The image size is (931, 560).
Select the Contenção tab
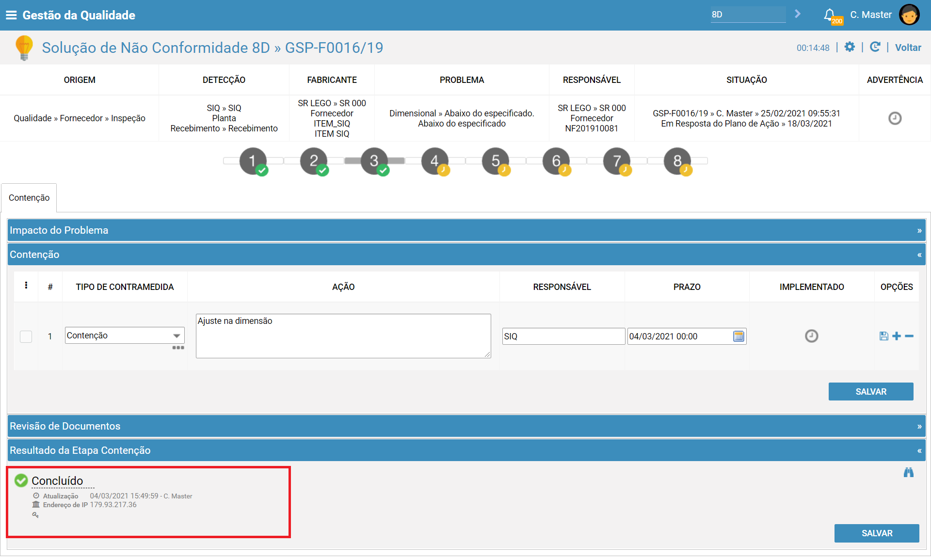[x=29, y=198]
